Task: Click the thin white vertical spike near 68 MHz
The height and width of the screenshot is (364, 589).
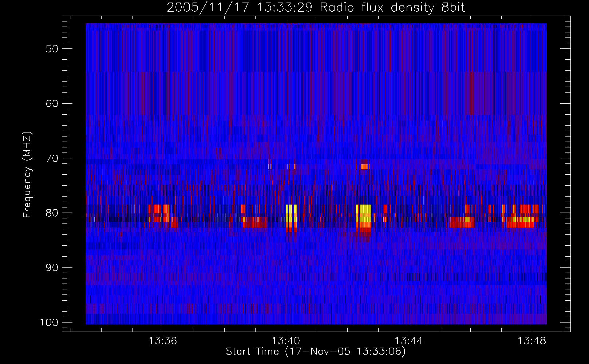Action: pos(529,147)
